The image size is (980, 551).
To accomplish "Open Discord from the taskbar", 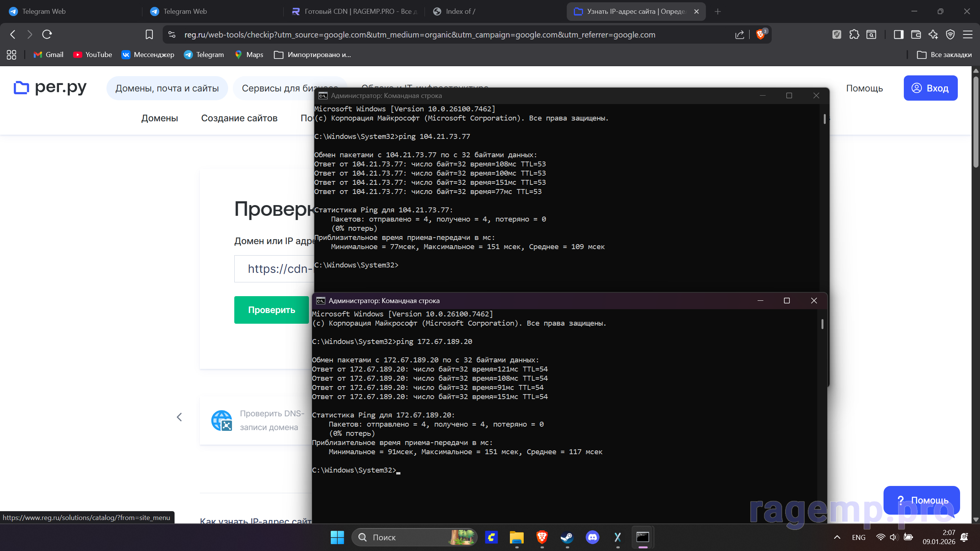I will [x=592, y=537].
